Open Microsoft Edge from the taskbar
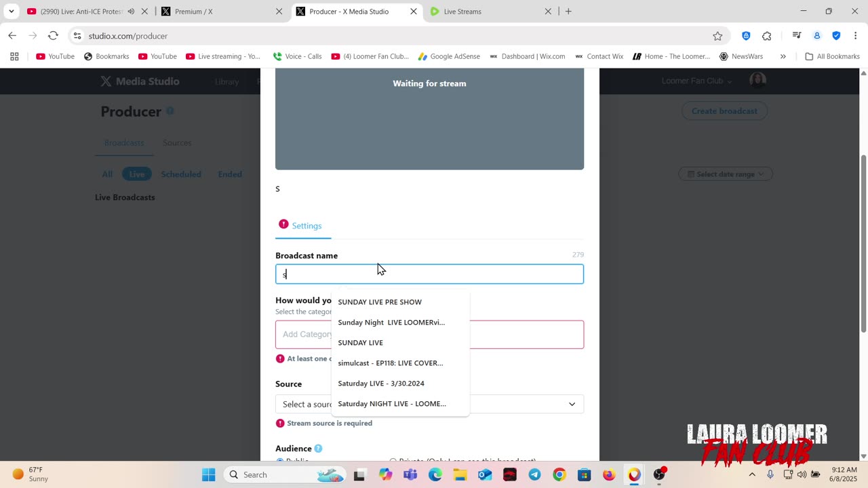 coord(435,474)
